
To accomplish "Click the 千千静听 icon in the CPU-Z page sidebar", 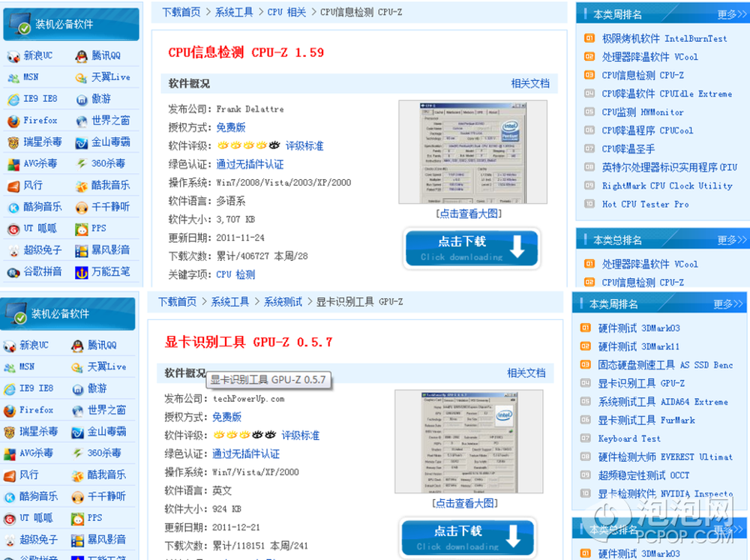I will tap(82, 208).
